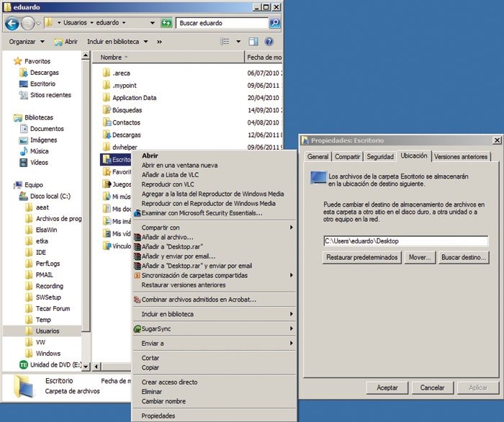Expand the address bar history dropdown

pyautogui.click(x=153, y=23)
